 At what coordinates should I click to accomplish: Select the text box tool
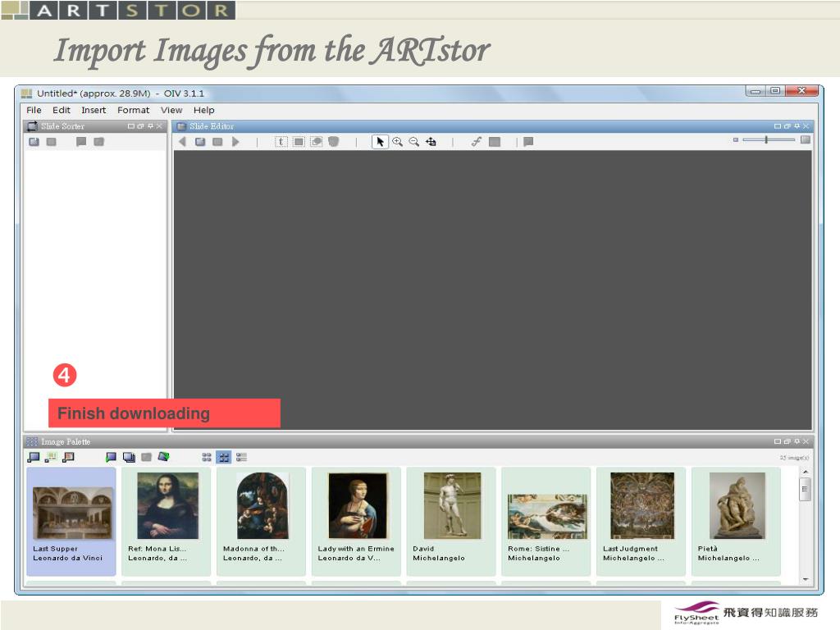tap(281, 141)
